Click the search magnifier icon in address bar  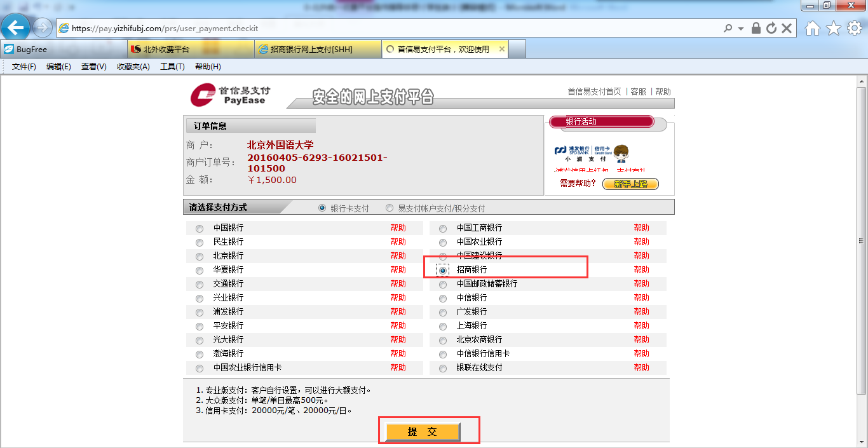[x=728, y=28]
